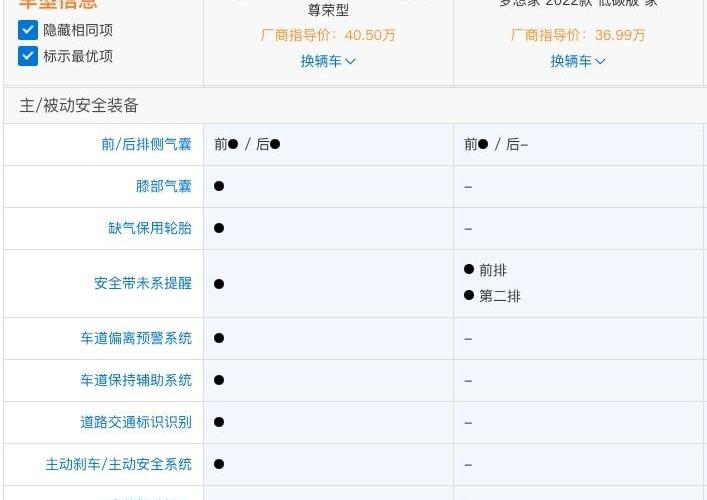This screenshot has width=707, height=500.
Task: Toggle the 隐藏相同项 checkbox
Action: pos(28,30)
